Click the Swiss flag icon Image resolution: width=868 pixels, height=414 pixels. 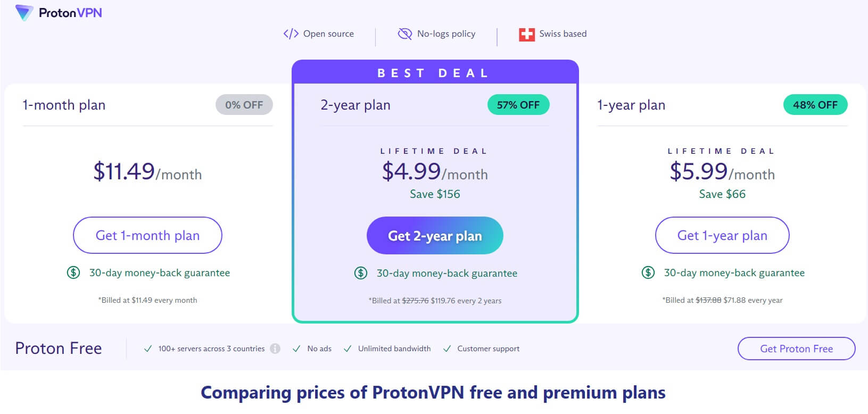click(x=527, y=35)
